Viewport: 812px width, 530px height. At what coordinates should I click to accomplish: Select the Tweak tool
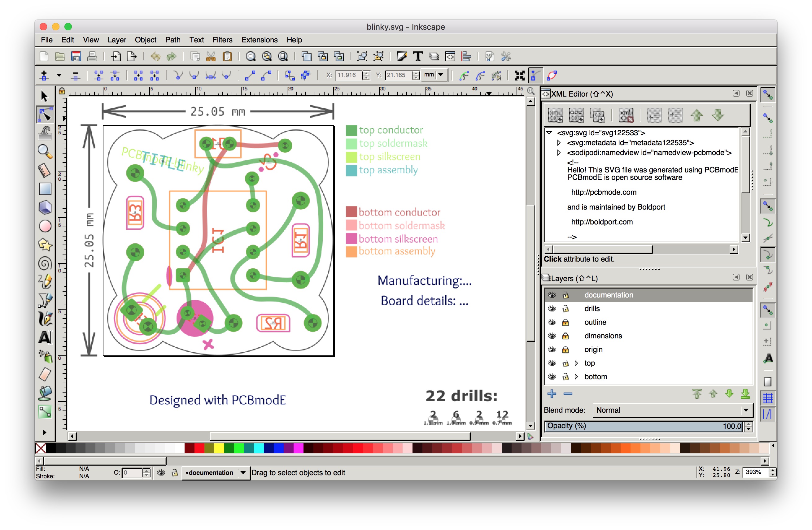tap(45, 133)
